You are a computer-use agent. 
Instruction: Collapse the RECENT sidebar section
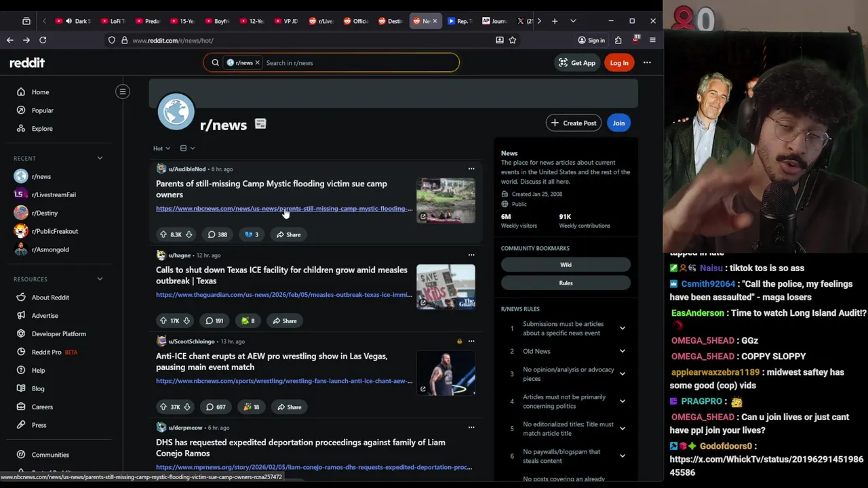[x=100, y=159]
